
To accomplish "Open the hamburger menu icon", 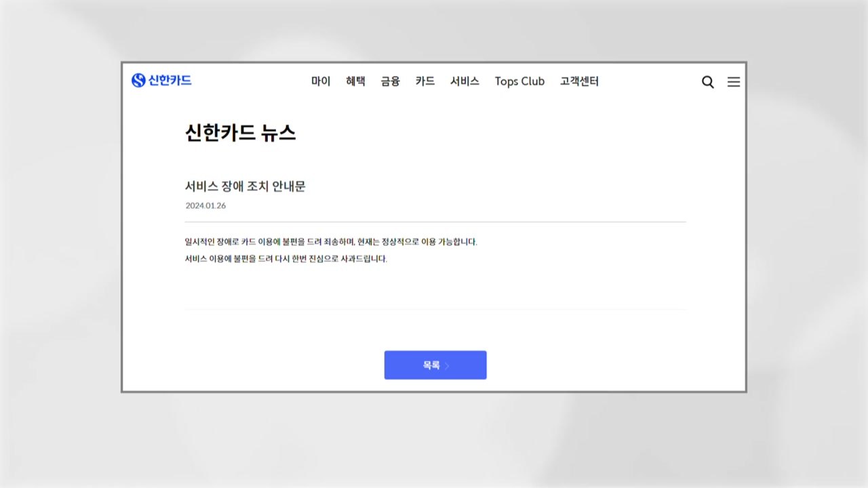I will (734, 82).
